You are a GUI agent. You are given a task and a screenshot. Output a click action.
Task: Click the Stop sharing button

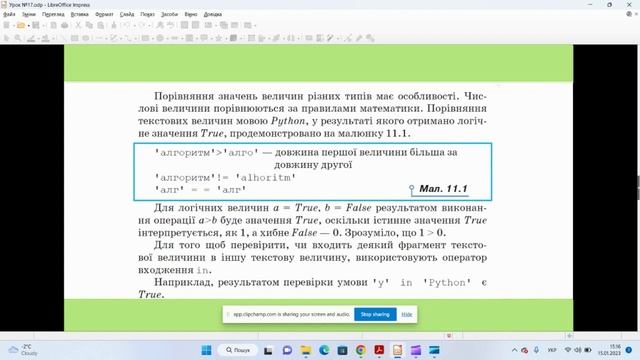(x=375, y=314)
